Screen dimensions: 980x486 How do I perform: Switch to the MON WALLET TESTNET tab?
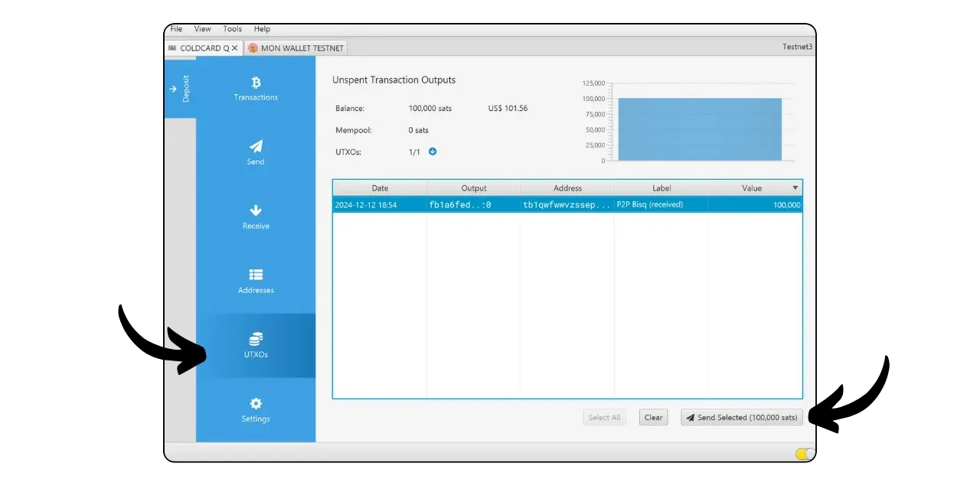[296, 47]
